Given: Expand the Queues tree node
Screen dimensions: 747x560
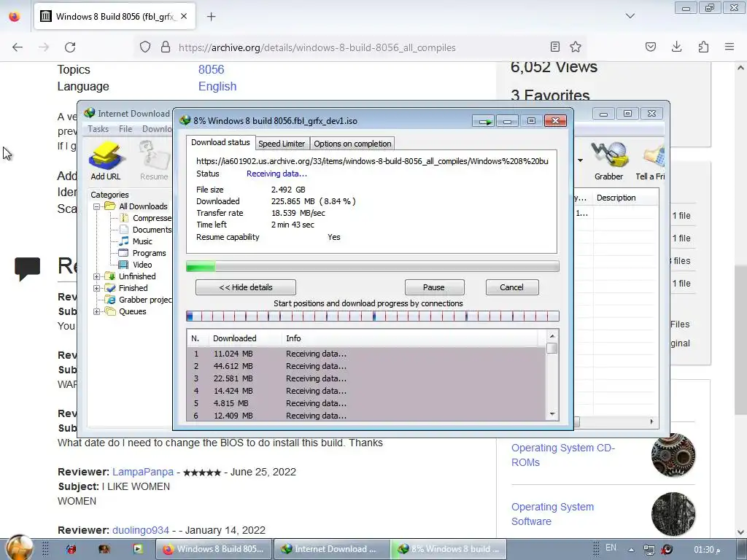Looking at the screenshot, I should click(97, 311).
